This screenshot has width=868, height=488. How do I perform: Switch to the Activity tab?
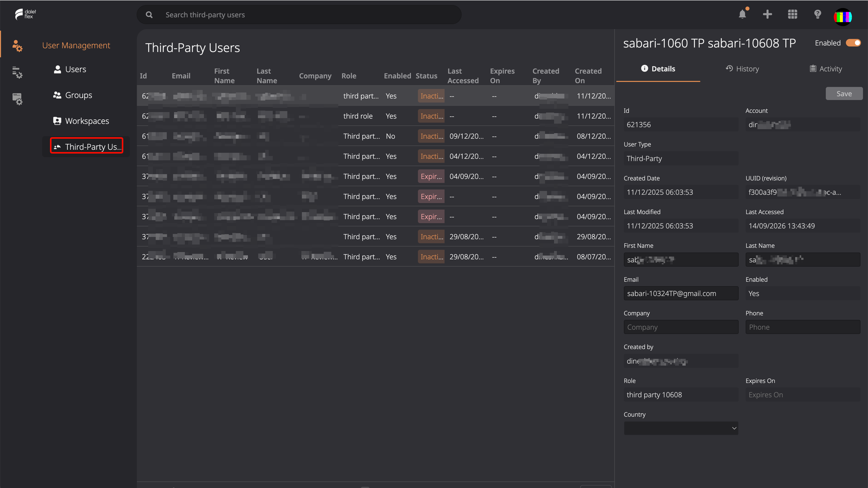click(x=826, y=69)
